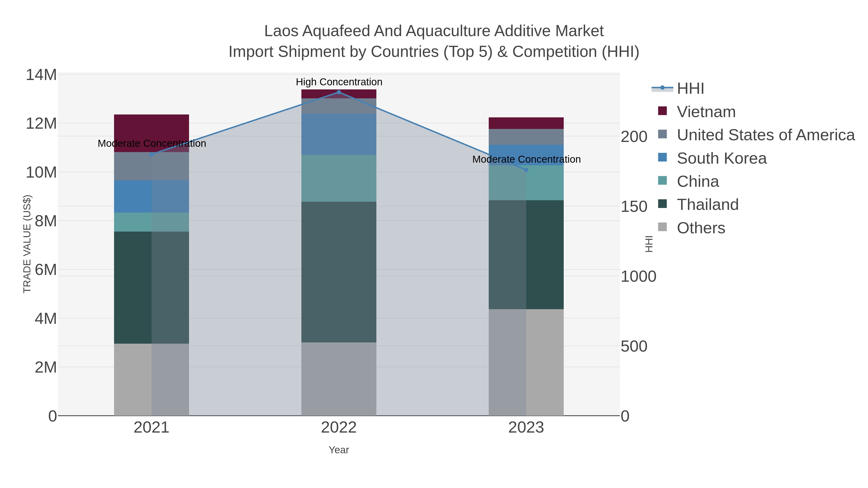Click the HHI line marker icon in legend

(663, 88)
